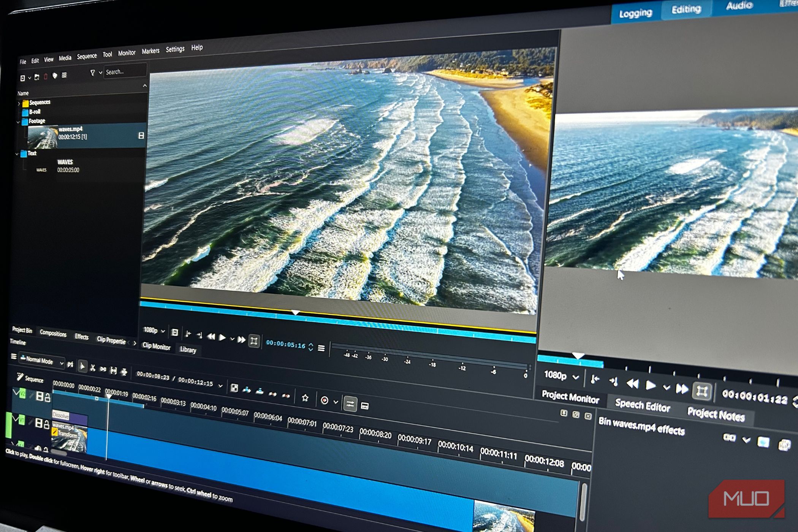The height and width of the screenshot is (532, 798).
Task: Select the Spacer tool in timeline toolbar
Action: (x=103, y=369)
